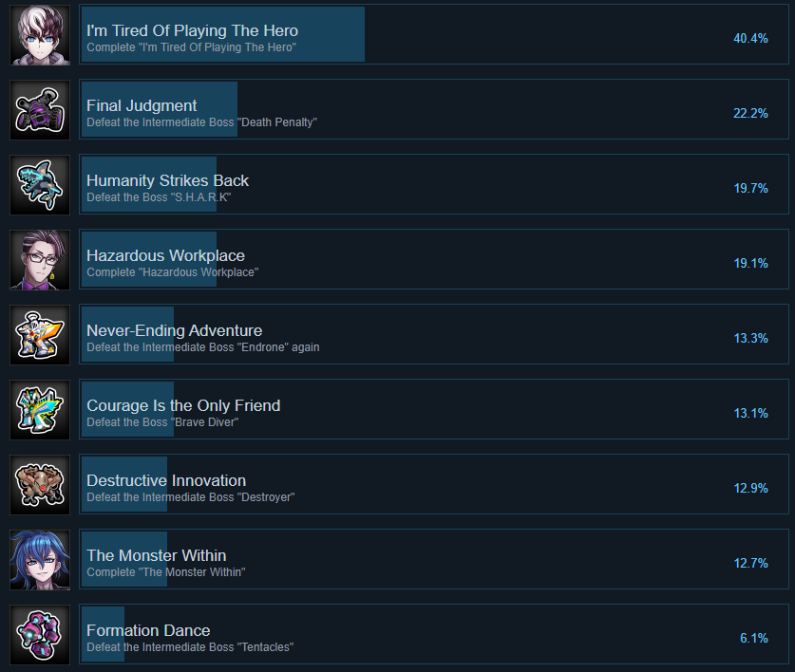Click the white-haired hero character icon
Viewport: 795px width, 672px height.
click(x=40, y=35)
